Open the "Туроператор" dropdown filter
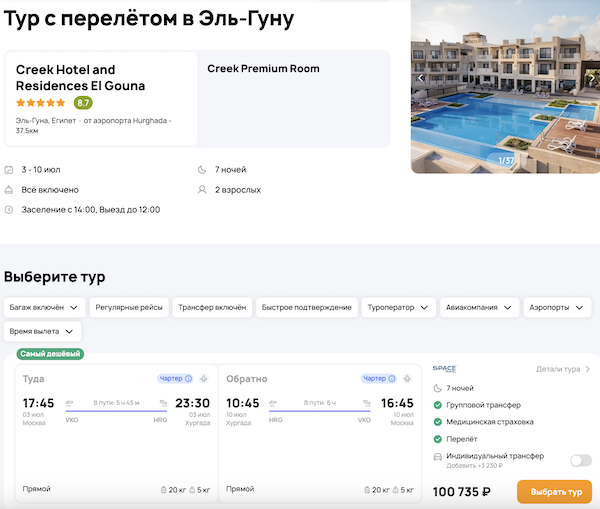 click(397, 307)
